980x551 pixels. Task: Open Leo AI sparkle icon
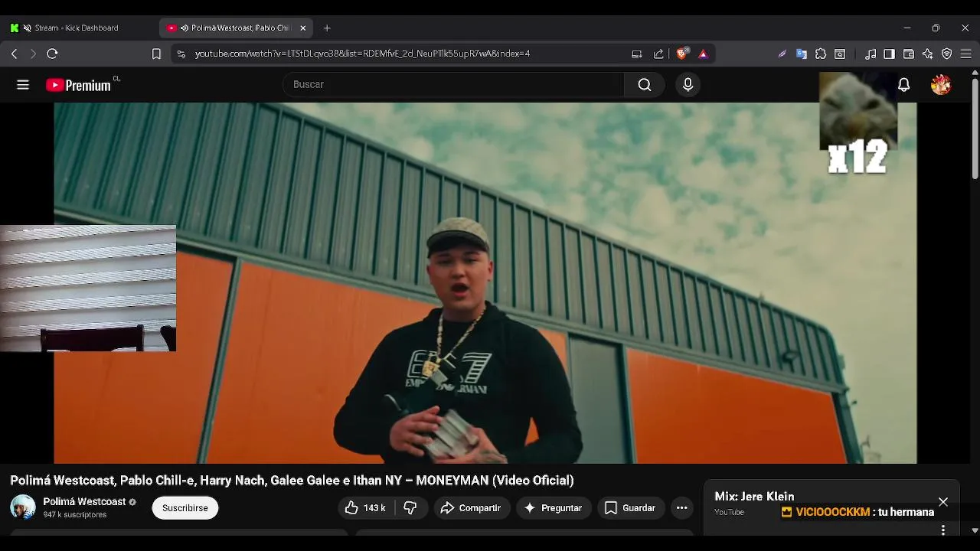coord(928,54)
